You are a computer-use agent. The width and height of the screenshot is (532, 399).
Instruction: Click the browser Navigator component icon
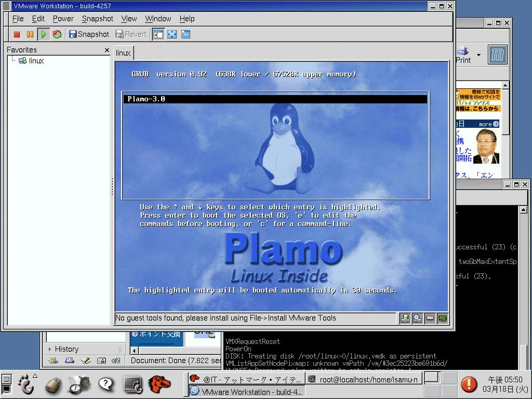[53, 361]
